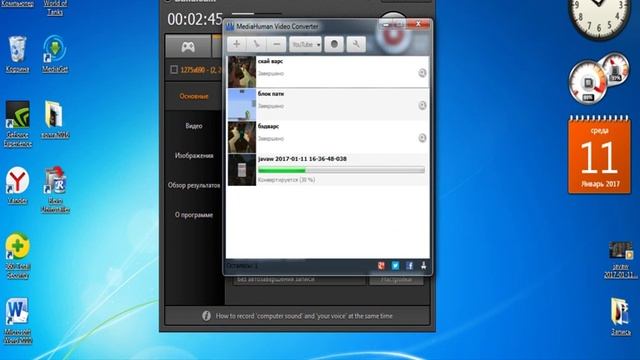640x360 pixels.
Task: Open the Видео section in Bandicam
Action: (x=194, y=126)
